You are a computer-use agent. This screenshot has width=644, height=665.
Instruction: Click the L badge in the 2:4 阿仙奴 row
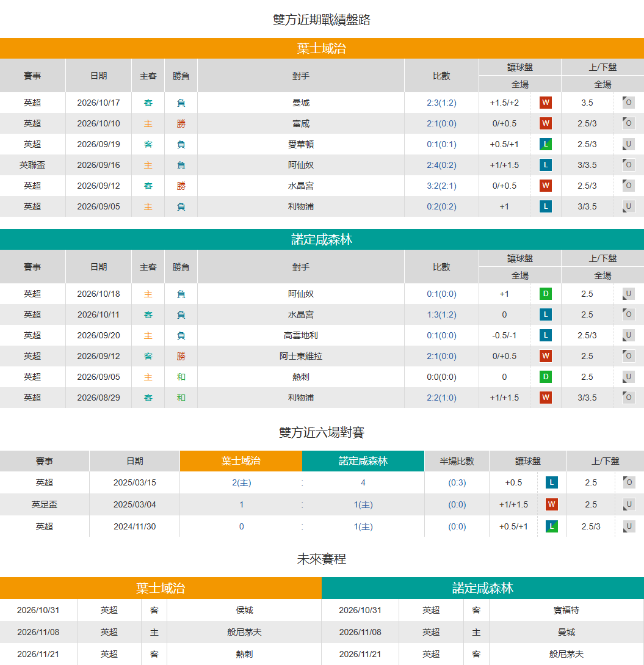click(x=545, y=165)
